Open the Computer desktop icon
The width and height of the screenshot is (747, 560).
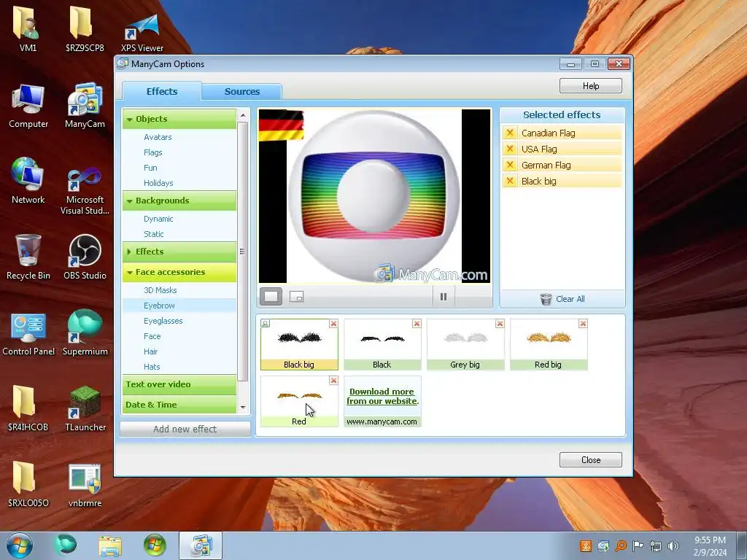(28, 106)
